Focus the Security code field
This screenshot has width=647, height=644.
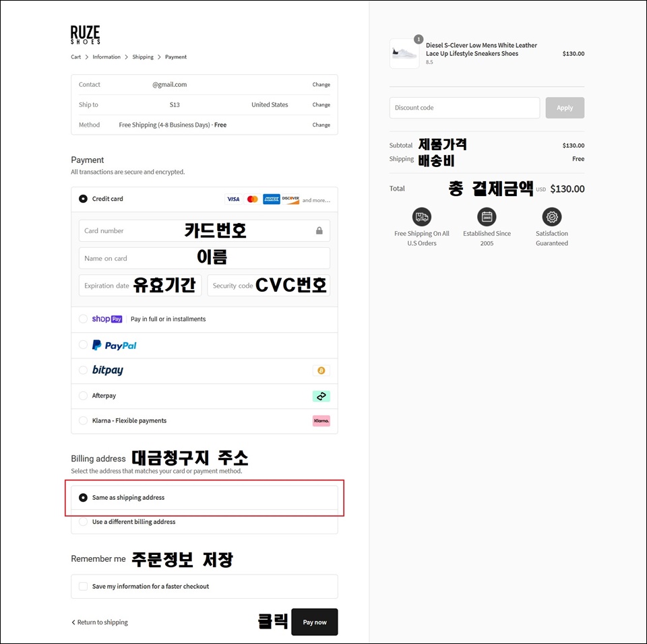[x=269, y=286]
